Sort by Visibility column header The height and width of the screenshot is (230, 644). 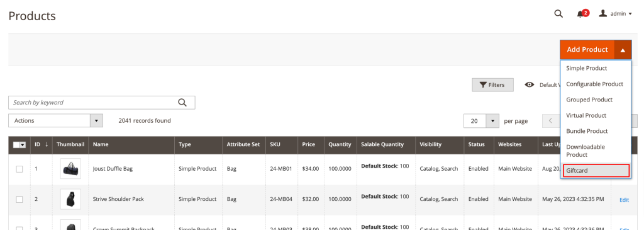point(440,144)
